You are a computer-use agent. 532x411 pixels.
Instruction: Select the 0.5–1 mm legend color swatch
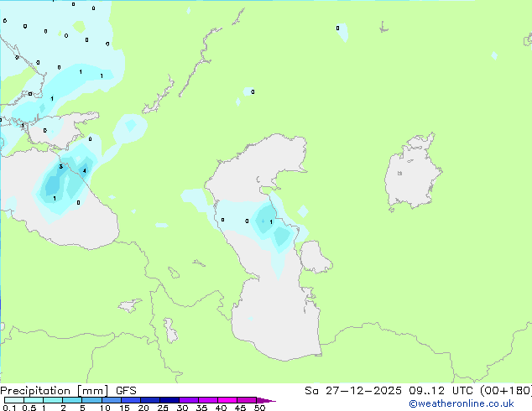(x=34, y=400)
